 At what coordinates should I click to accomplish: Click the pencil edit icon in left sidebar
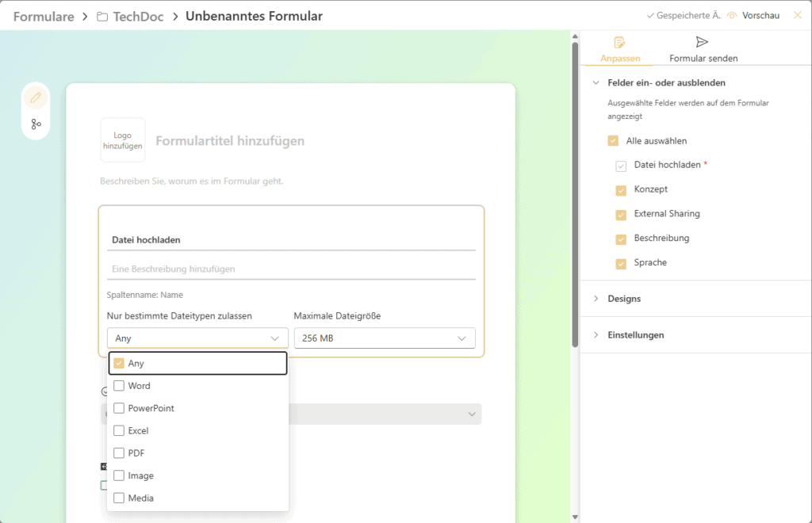coord(36,97)
